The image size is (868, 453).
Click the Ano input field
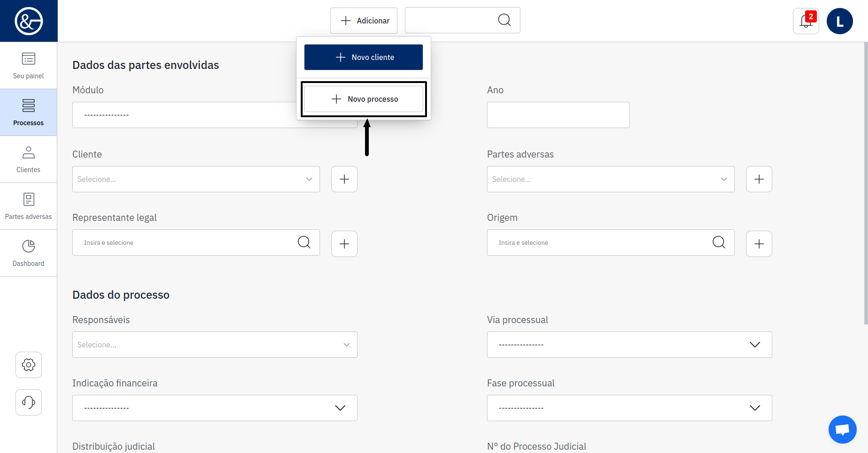click(558, 115)
